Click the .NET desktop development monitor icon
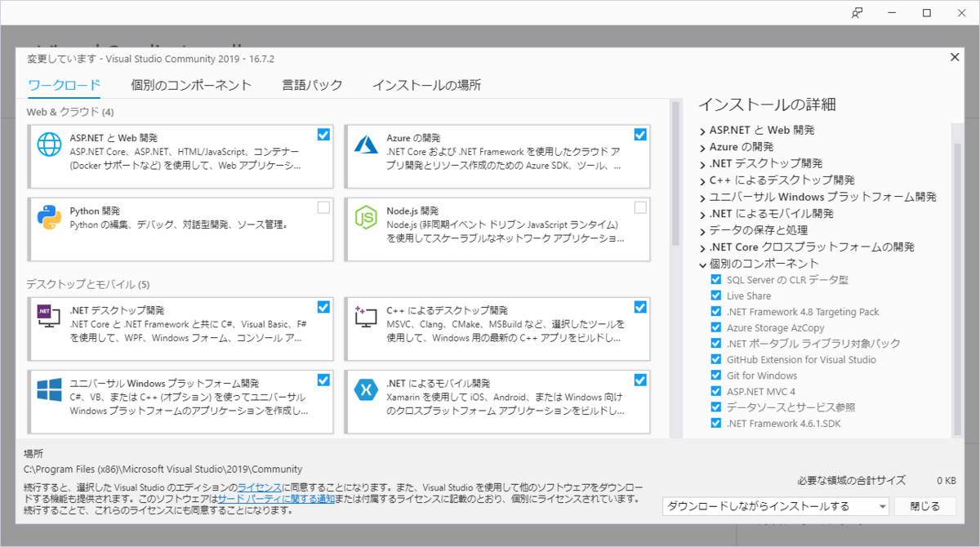 [x=49, y=316]
